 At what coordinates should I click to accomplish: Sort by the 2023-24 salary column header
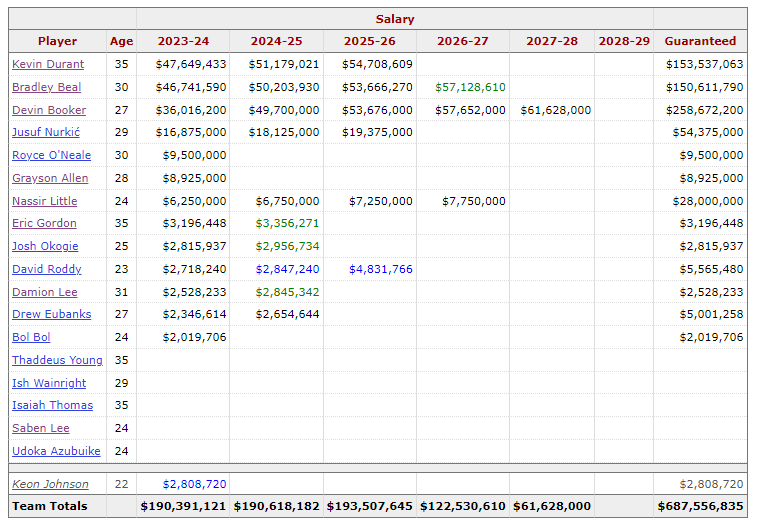point(183,41)
